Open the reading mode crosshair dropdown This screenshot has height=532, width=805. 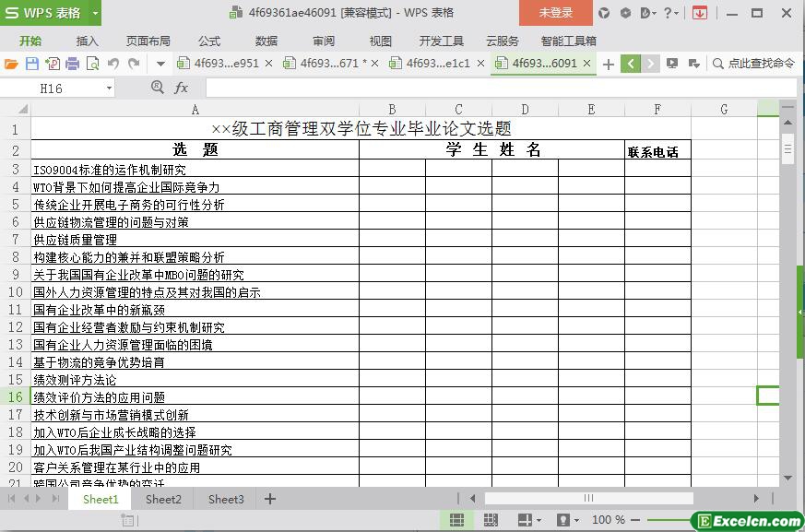(530, 520)
